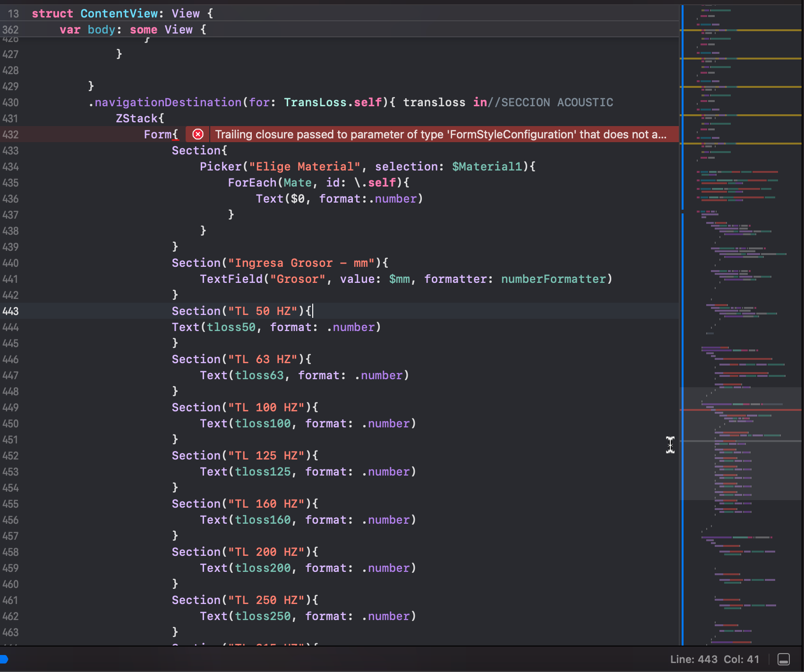Click the blue indicator at bottom-left corner
804x672 pixels.
tap(4, 659)
